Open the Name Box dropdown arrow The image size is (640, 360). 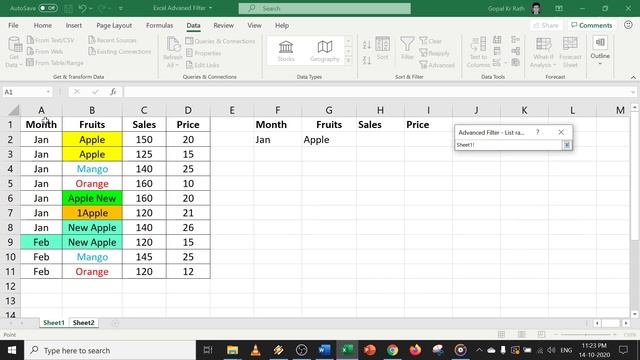(48, 92)
